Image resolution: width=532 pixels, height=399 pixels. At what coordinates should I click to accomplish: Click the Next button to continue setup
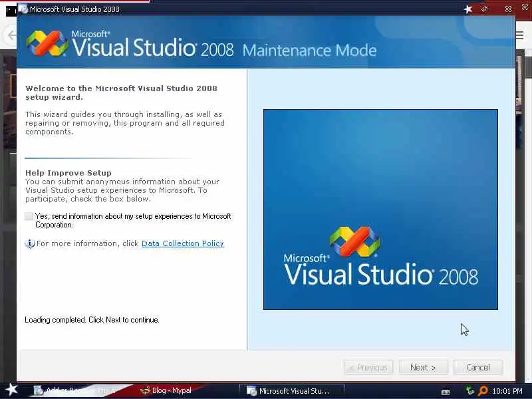423,368
